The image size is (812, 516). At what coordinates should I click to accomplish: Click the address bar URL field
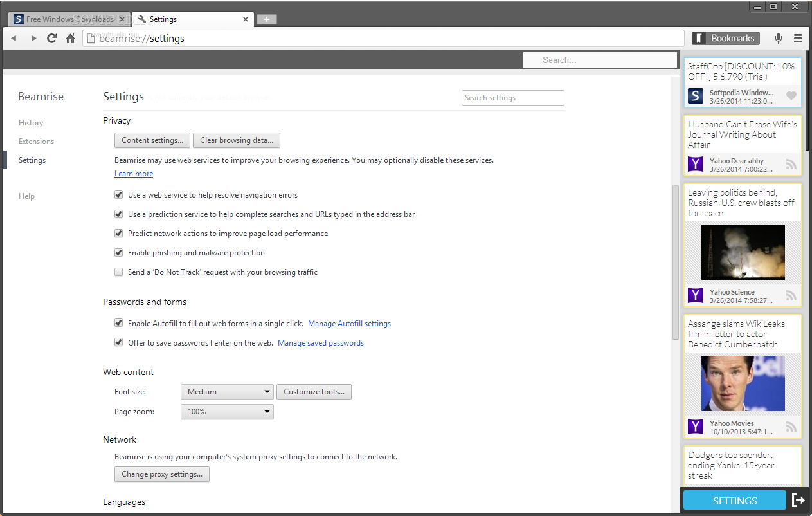coord(383,39)
